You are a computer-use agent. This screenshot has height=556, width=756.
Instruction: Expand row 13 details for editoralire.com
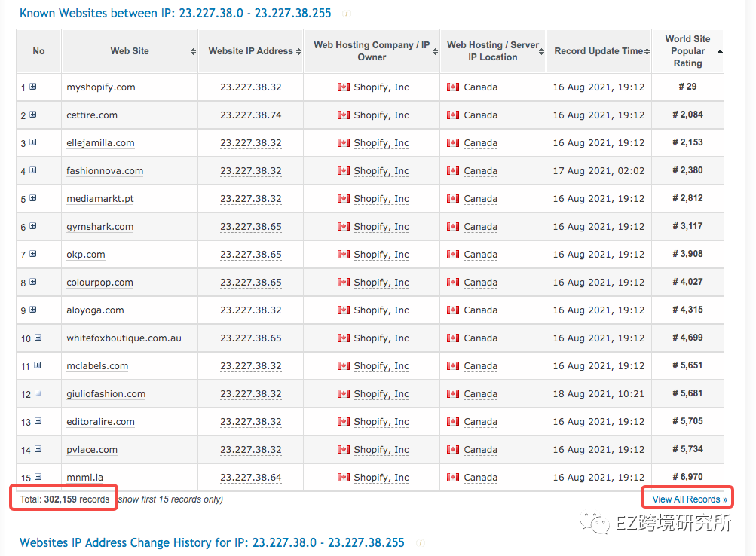(38, 421)
